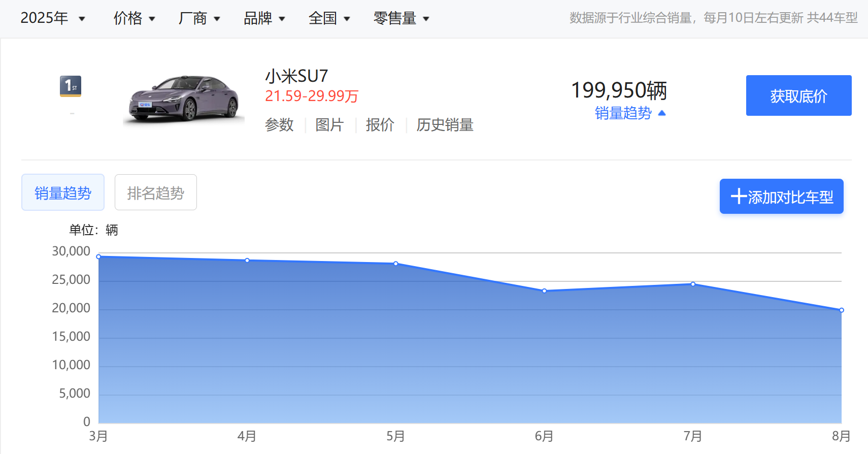868x454 pixels.
Task: Expand the 品牌 brand dropdown
Action: (x=264, y=18)
